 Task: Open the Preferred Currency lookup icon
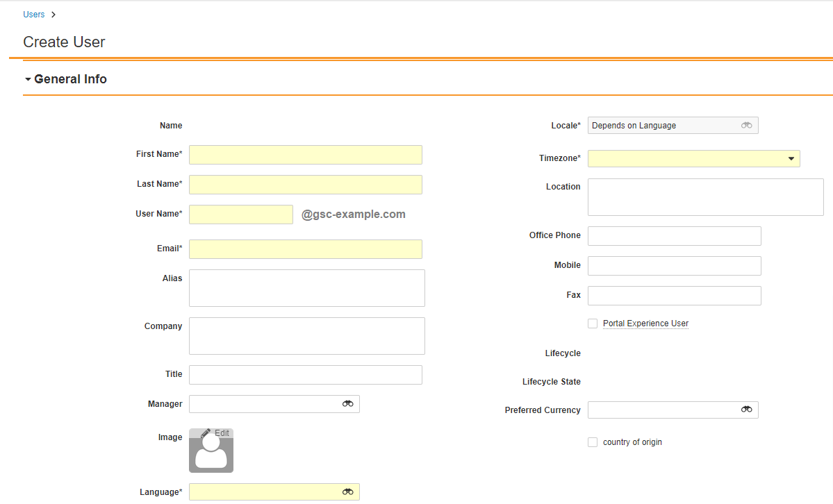click(x=746, y=410)
